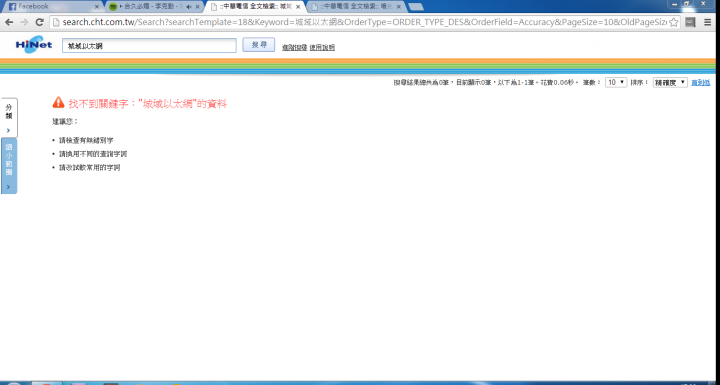Image resolution: width=720 pixels, height=385 pixels.
Task: Close the active 中華電信 全文檢索 tab
Action: pos(298,7)
